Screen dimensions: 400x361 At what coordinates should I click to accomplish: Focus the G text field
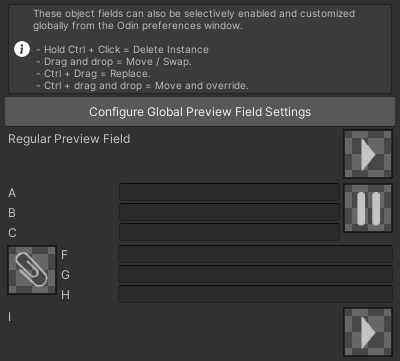coord(255,274)
